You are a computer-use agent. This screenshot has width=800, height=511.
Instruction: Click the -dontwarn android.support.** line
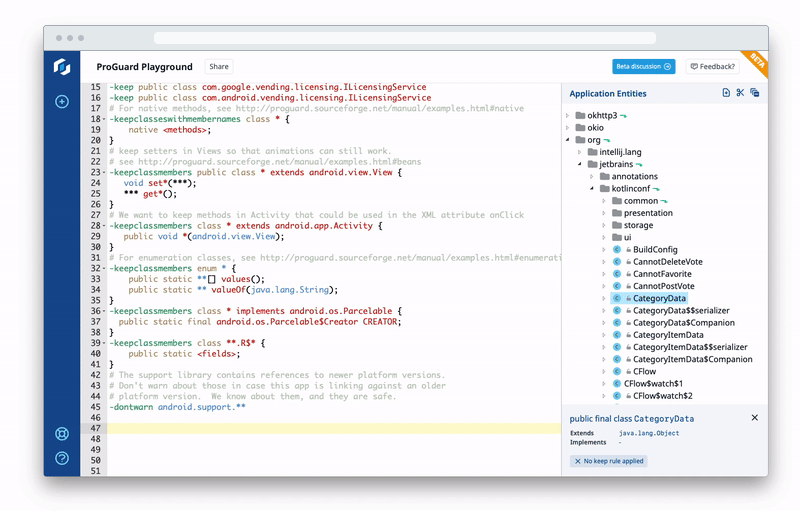pyautogui.click(x=178, y=407)
